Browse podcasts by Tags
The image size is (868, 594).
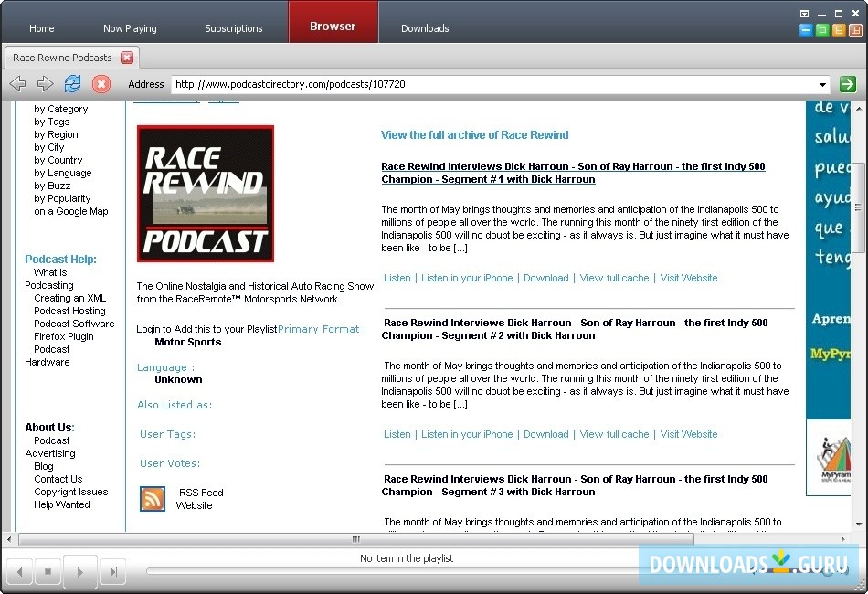[51, 122]
